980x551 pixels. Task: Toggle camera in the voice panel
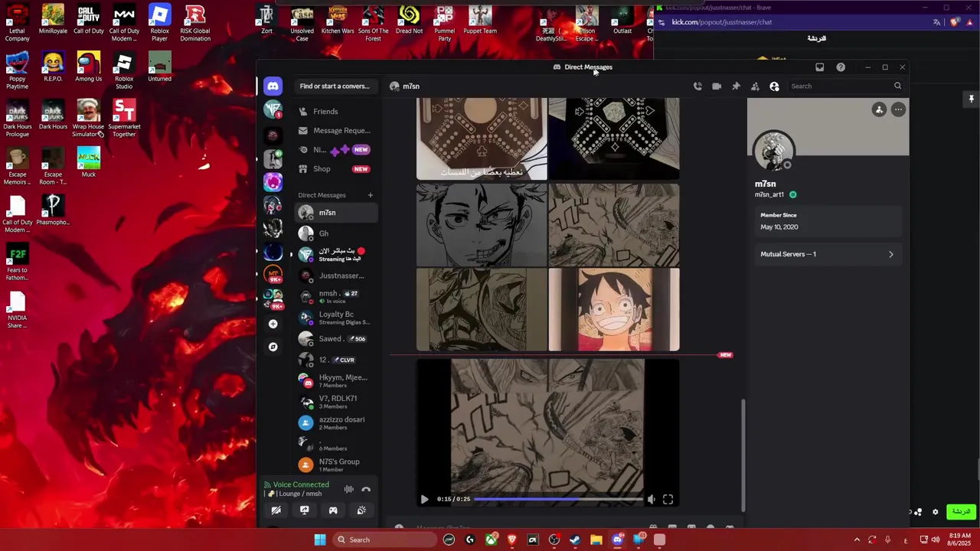pyautogui.click(x=276, y=510)
